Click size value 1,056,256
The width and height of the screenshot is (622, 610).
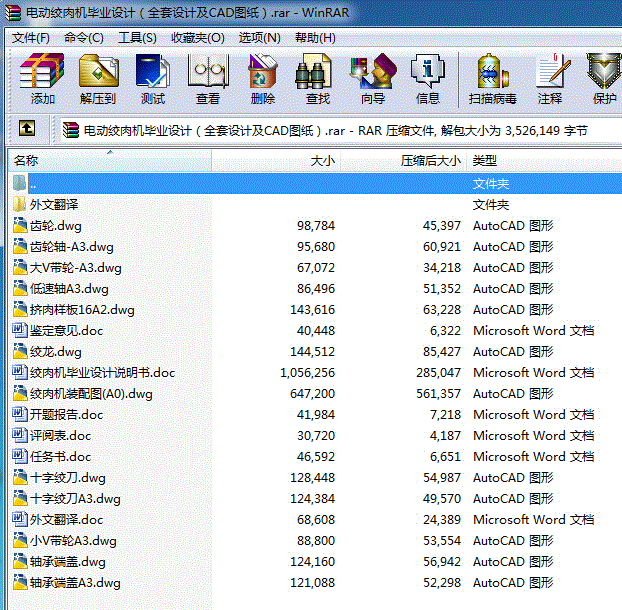[x=307, y=372]
